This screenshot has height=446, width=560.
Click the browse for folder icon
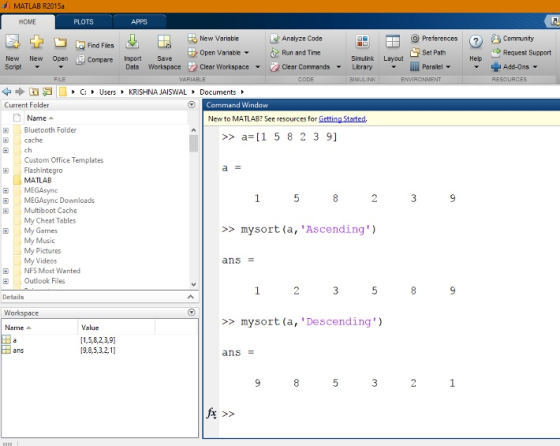coord(47,92)
